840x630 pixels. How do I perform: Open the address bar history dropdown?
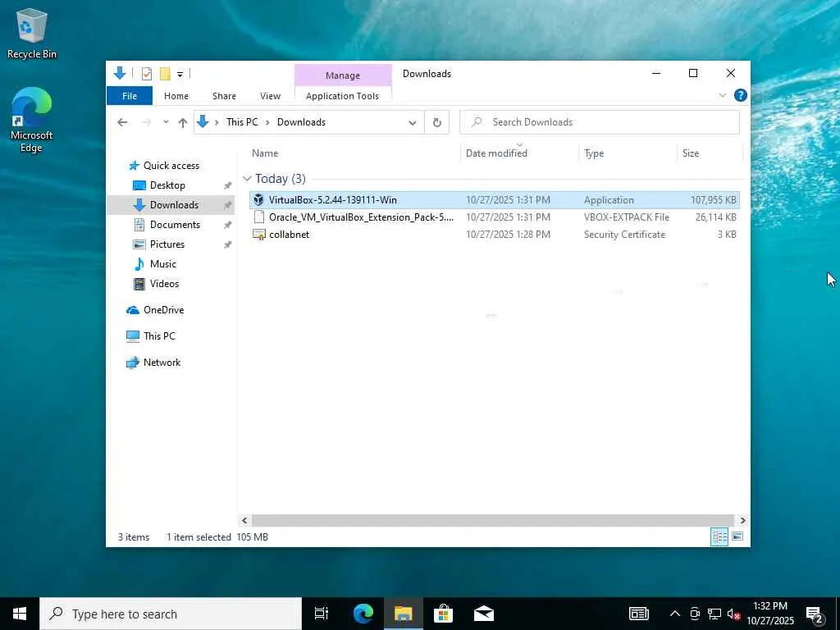413,123
